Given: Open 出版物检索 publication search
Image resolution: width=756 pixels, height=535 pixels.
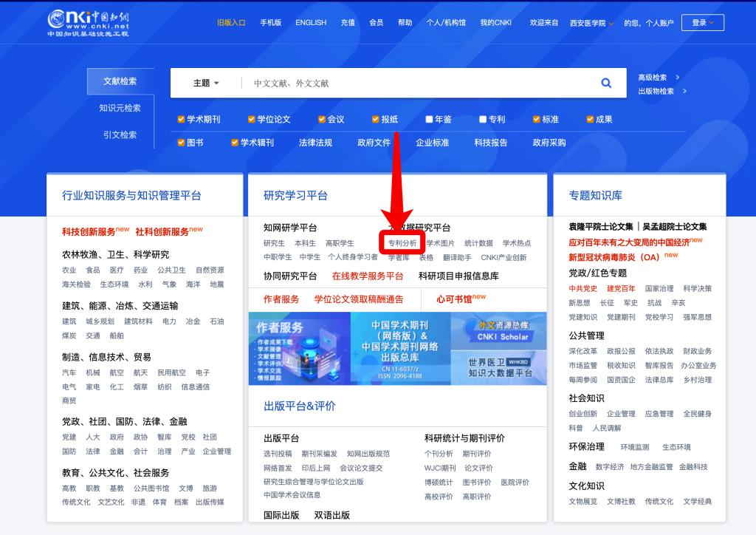Looking at the screenshot, I should point(662,91).
